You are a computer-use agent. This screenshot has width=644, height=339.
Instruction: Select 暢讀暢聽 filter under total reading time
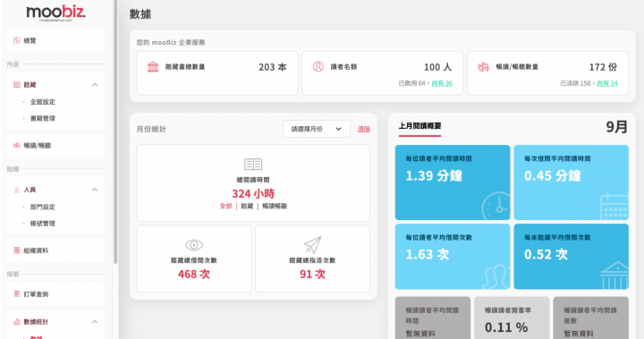(x=275, y=206)
